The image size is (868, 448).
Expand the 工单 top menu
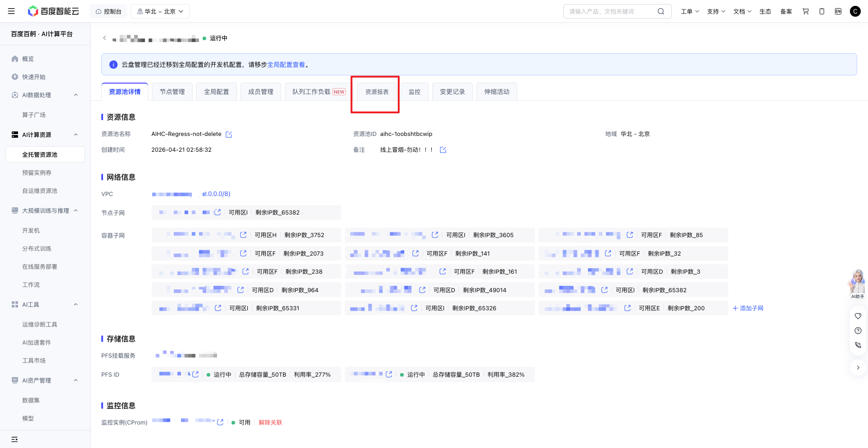(x=690, y=11)
